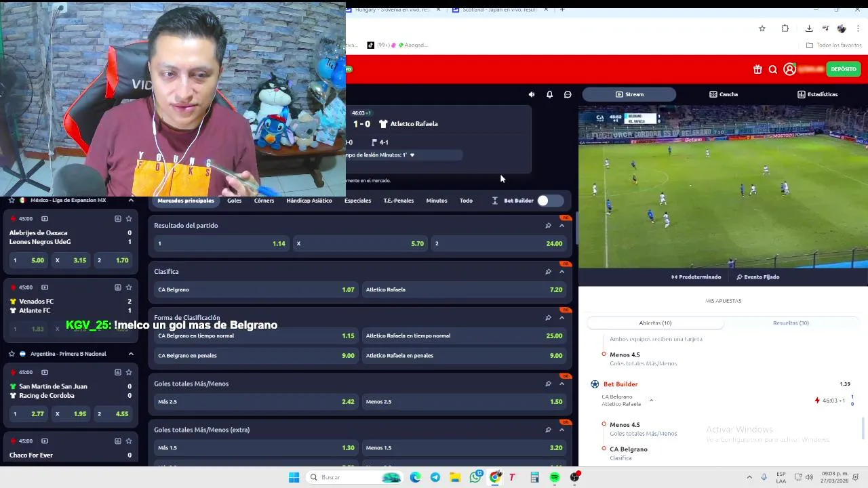
Task: Open Spotify from the taskbar
Action: [x=555, y=477]
